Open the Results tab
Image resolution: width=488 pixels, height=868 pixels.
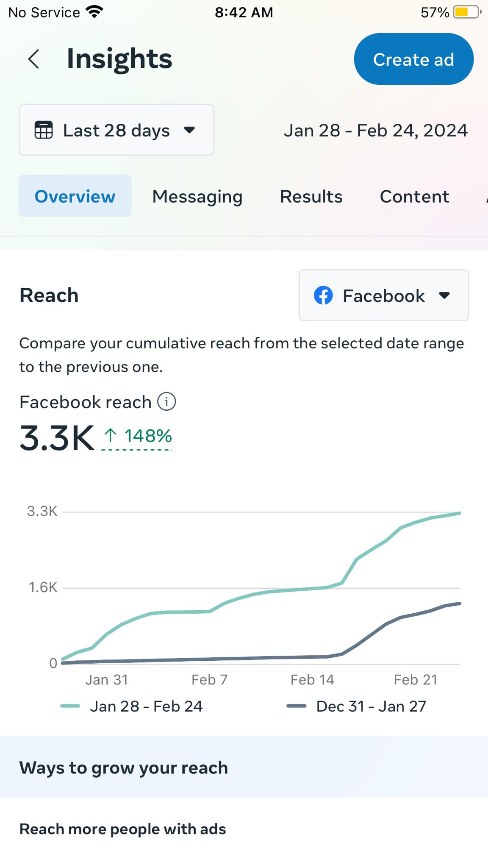[x=311, y=196]
